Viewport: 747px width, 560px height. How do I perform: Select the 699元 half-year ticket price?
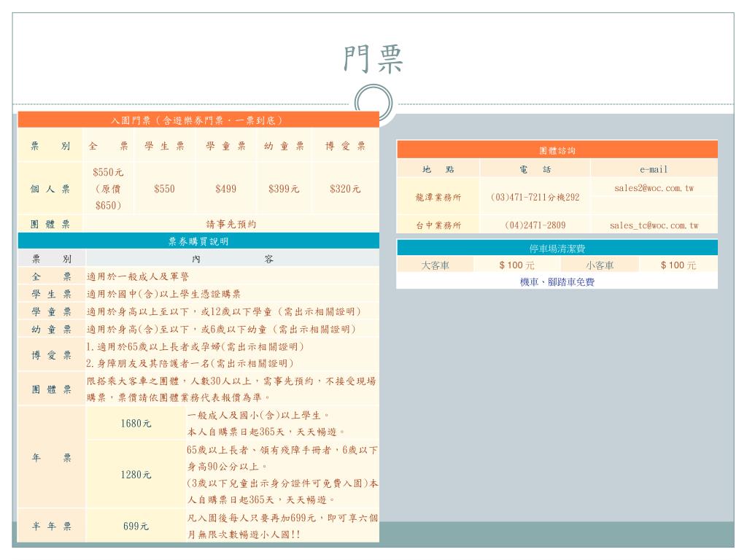136,526
